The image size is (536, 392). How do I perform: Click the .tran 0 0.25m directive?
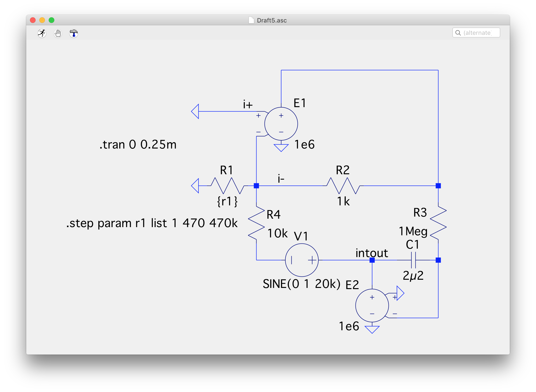click(138, 144)
